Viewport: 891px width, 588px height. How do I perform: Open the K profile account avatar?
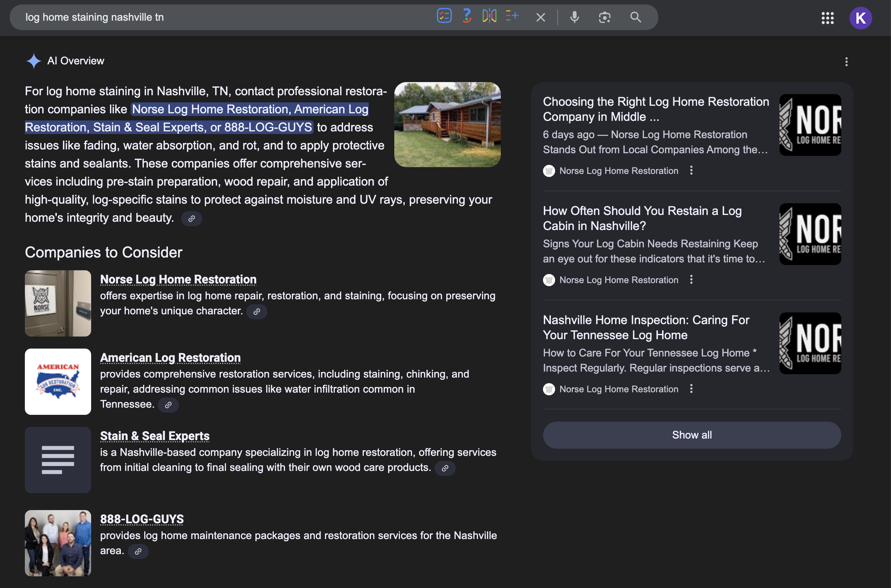[860, 18]
